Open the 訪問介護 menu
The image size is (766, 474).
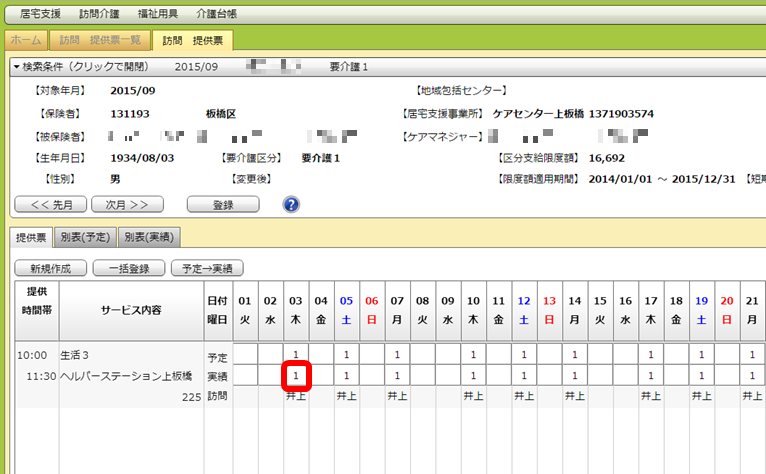99,15
